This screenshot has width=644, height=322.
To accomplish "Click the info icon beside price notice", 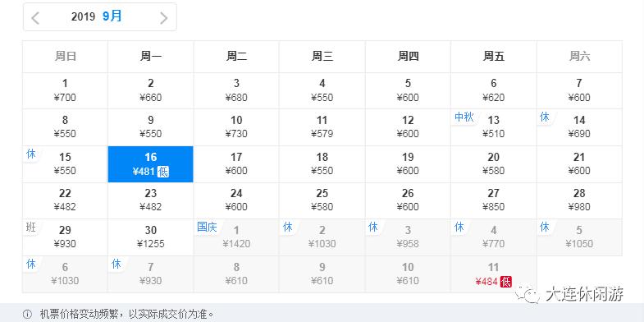I will pos(28,315).
